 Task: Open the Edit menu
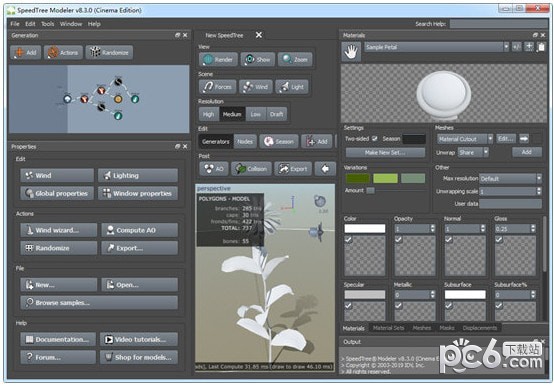pyautogui.click(x=30, y=24)
